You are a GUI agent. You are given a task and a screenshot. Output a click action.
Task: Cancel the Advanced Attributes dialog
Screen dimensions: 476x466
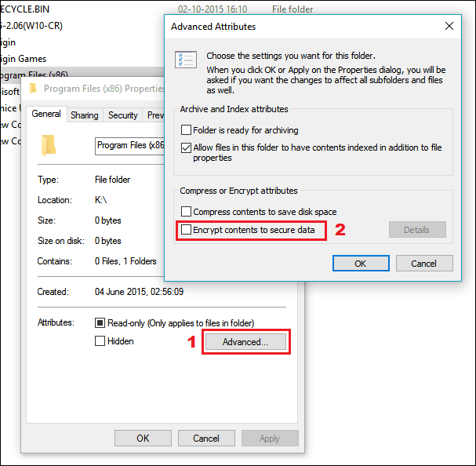coord(424,264)
